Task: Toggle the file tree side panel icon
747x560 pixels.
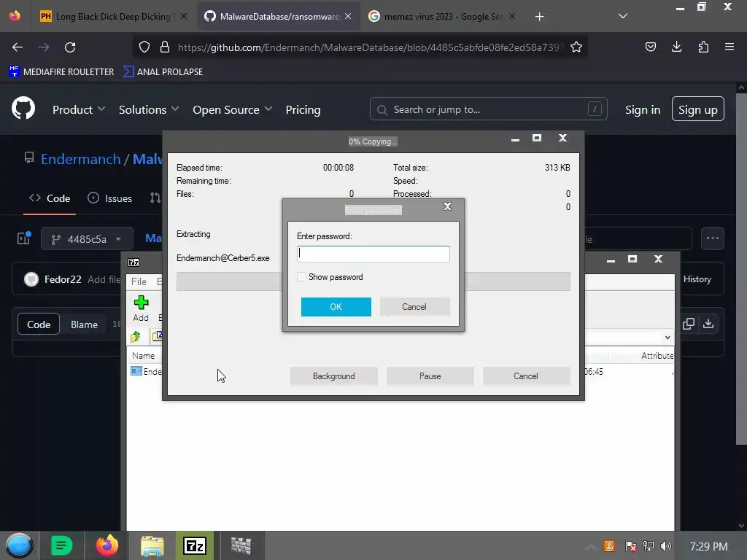Action: pyautogui.click(x=24, y=238)
